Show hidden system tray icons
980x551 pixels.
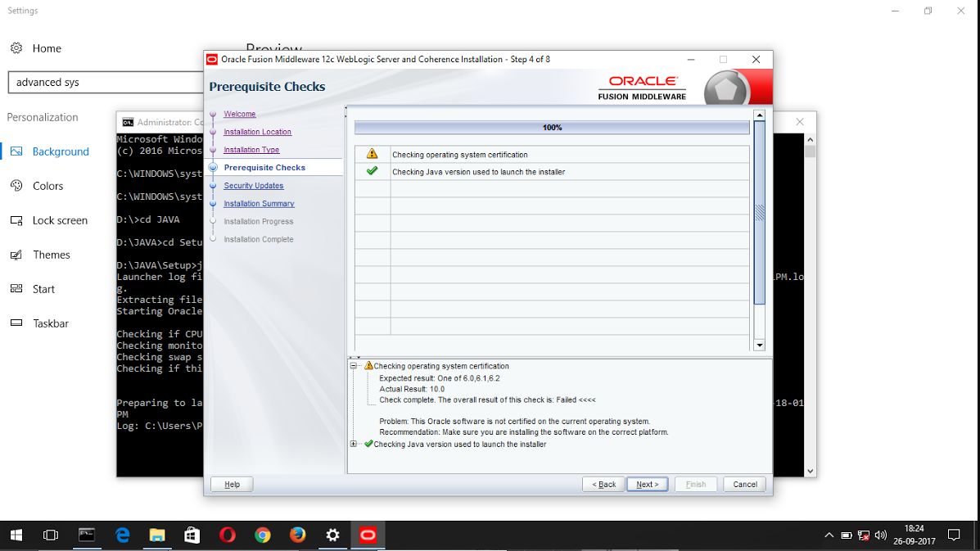829,535
